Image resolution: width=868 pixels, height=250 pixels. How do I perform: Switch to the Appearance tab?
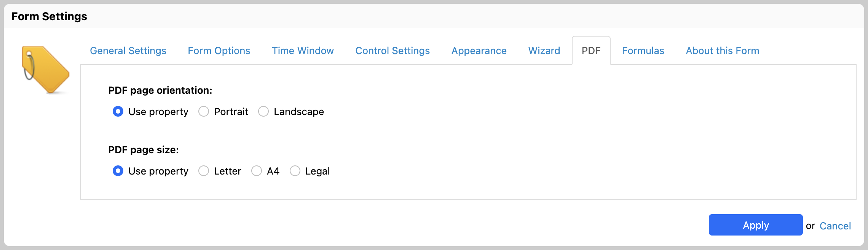tap(479, 51)
